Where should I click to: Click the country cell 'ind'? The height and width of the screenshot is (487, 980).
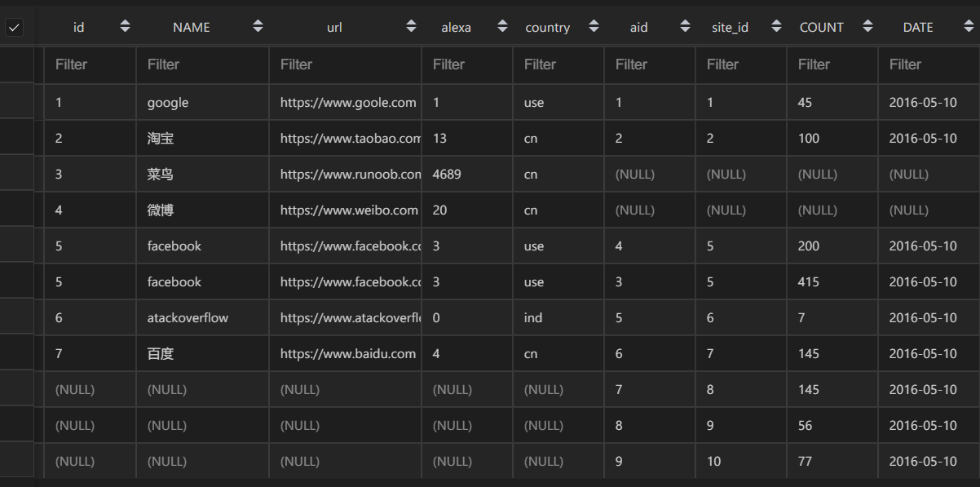(x=558, y=318)
